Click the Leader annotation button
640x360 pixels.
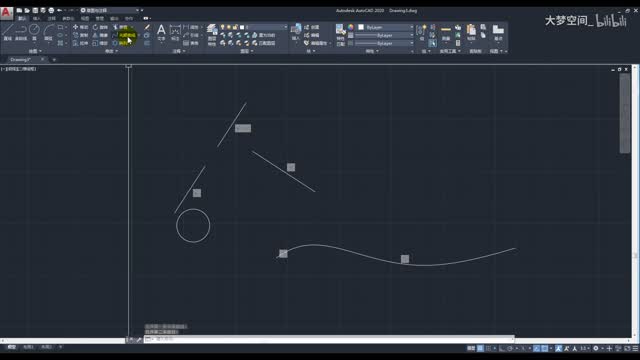[x=191, y=35]
